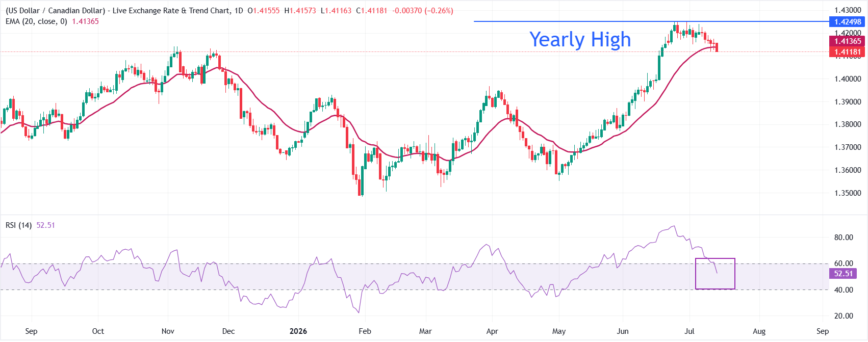Click the Jul label on the time axis
The image size is (868, 342).
pos(690,331)
